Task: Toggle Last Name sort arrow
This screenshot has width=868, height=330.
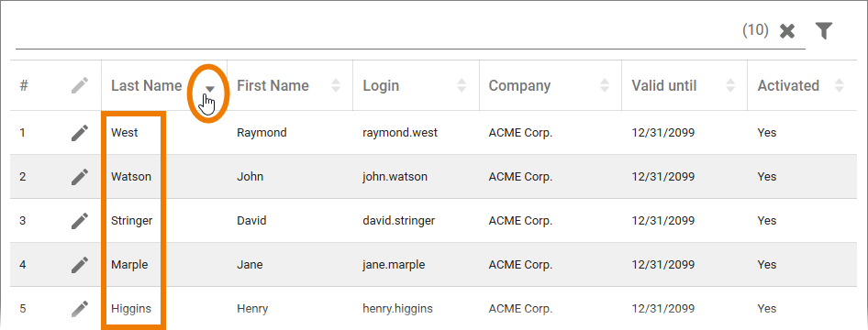Action: click(210, 88)
